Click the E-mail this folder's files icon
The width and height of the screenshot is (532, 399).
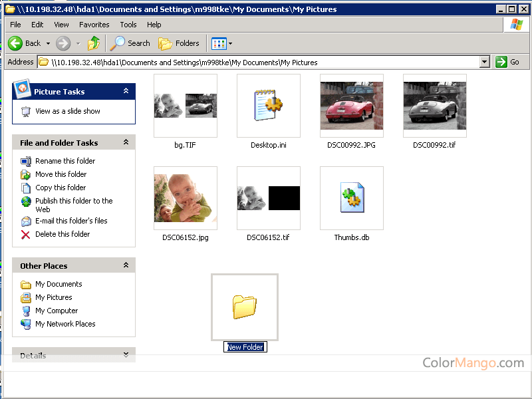(x=26, y=221)
